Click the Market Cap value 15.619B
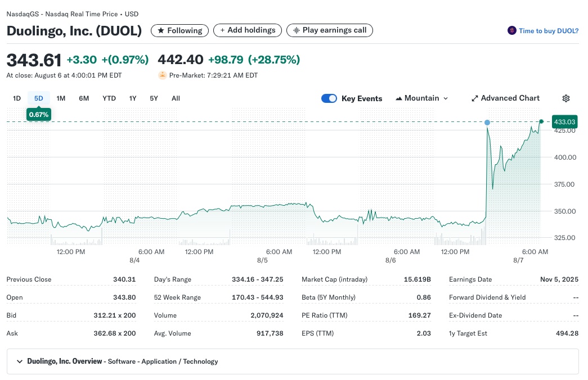Viewport: 588px width, 380px height. 417,279
